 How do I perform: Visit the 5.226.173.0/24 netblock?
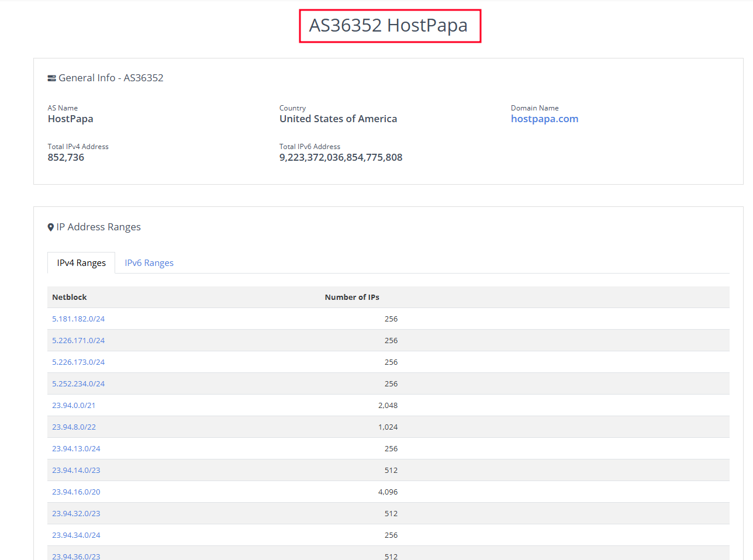(78, 362)
